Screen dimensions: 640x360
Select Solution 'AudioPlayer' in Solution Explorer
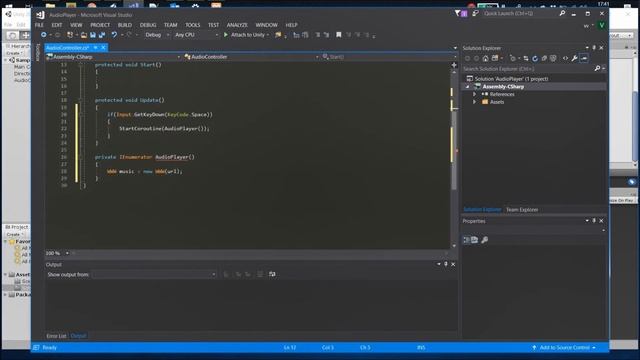click(511, 79)
